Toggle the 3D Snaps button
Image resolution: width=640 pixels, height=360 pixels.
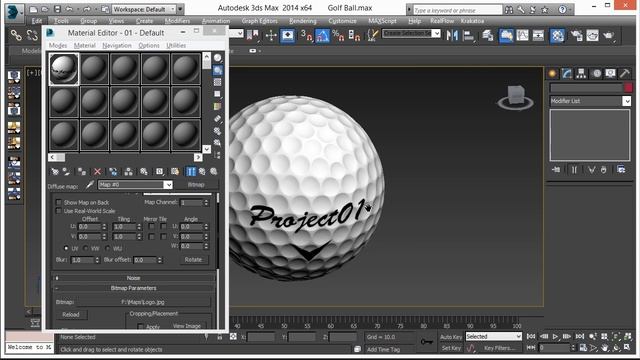pos(306,36)
